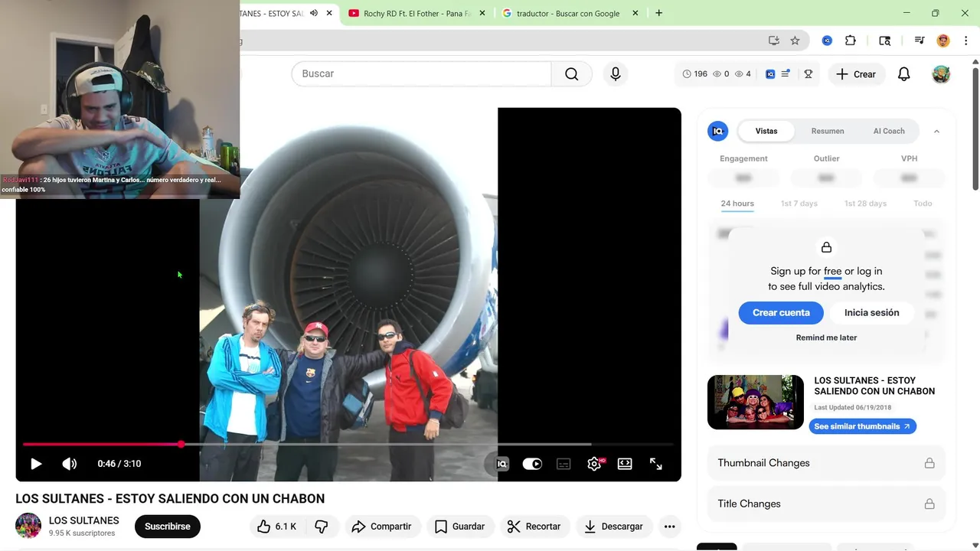Viewport: 980px width, 551px height.
Task: Open a new browser tab with plus
Action: tap(658, 13)
